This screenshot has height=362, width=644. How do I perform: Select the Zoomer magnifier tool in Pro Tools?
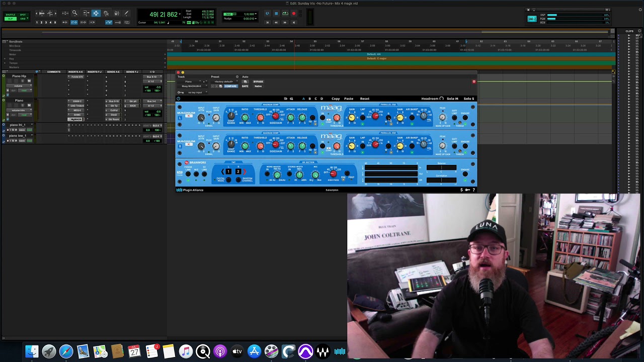74,13
